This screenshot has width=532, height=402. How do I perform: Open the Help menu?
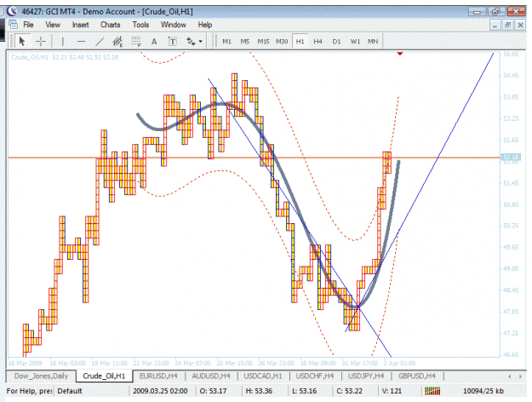click(205, 25)
